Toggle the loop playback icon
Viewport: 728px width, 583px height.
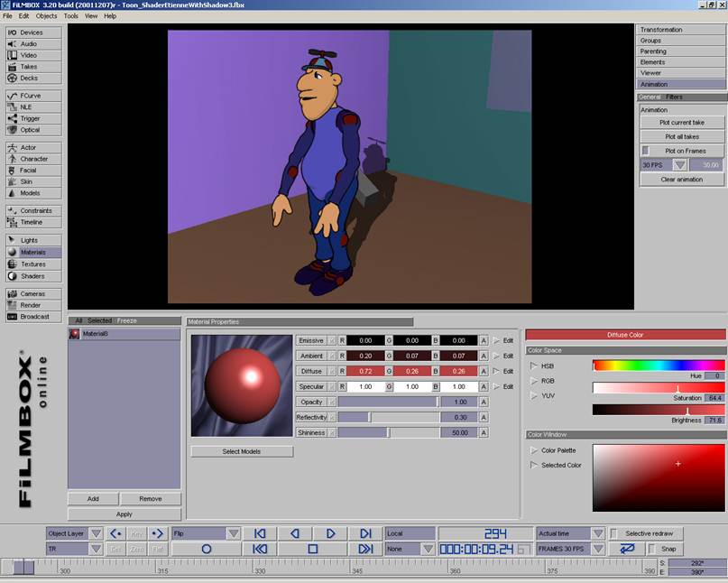pos(627,549)
